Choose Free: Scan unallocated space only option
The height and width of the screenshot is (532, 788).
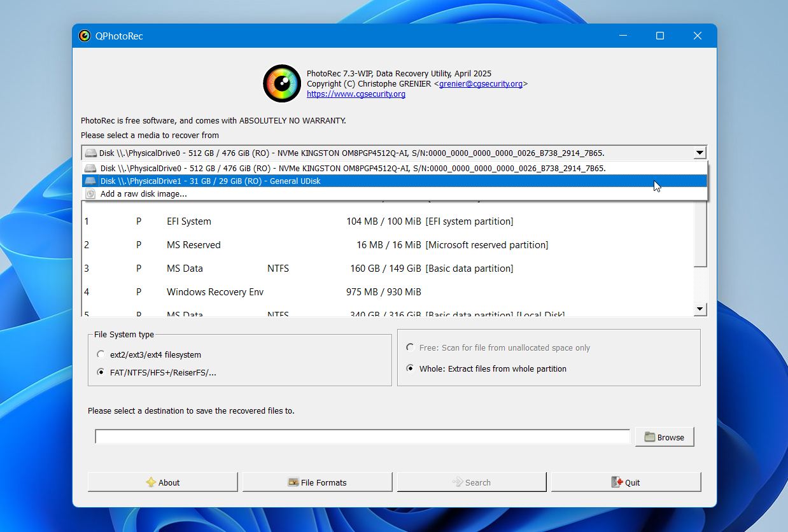[x=410, y=348]
